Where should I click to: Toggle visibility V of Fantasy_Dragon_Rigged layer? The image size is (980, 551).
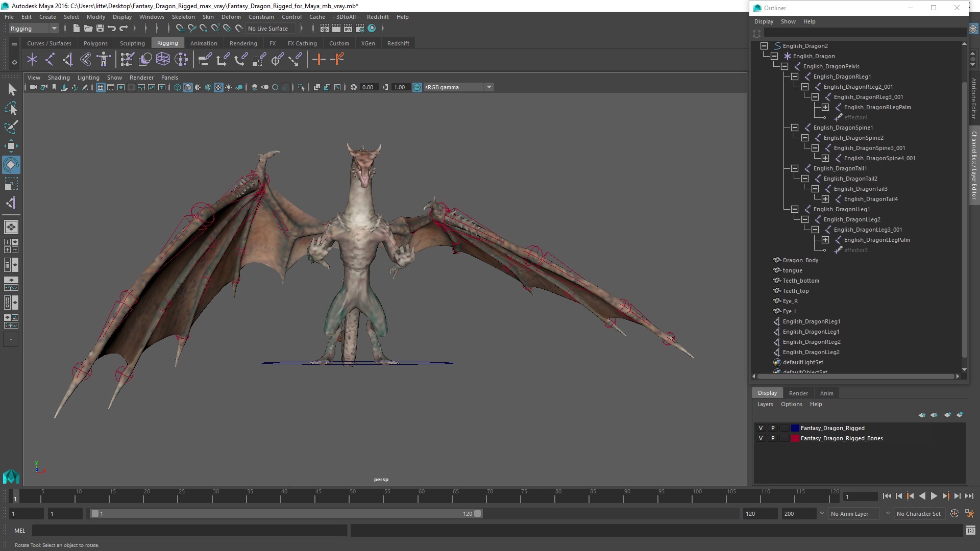(x=761, y=428)
